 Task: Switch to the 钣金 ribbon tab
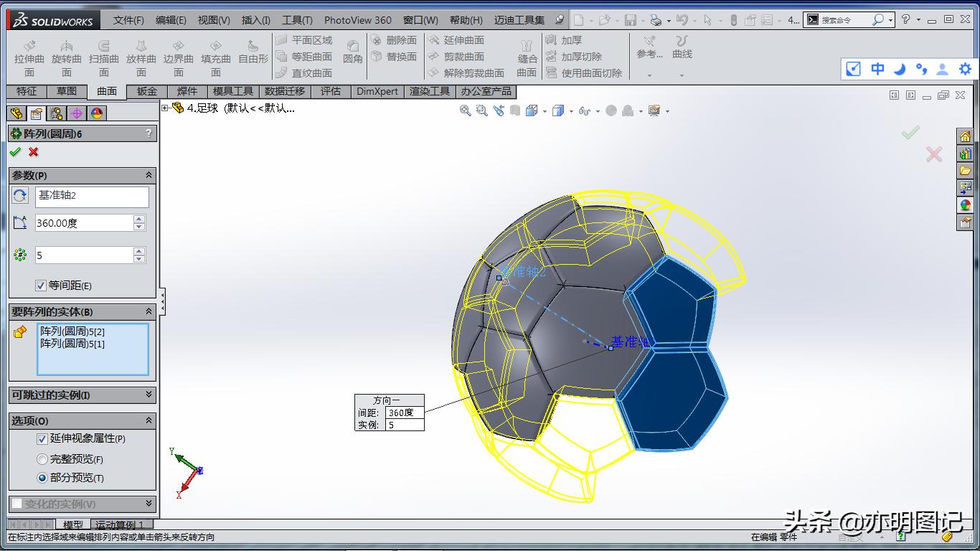pos(146,91)
